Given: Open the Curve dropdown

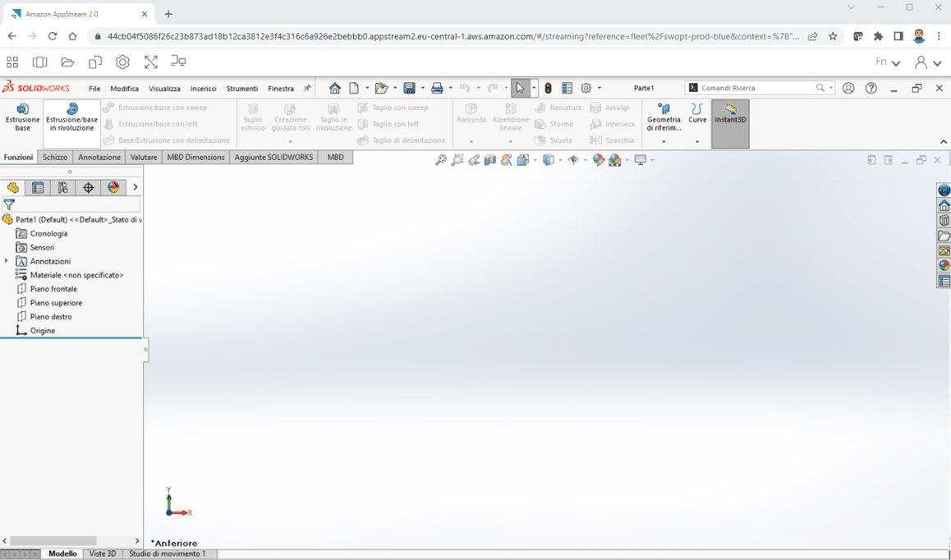Looking at the screenshot, I should tap(697, 142).
